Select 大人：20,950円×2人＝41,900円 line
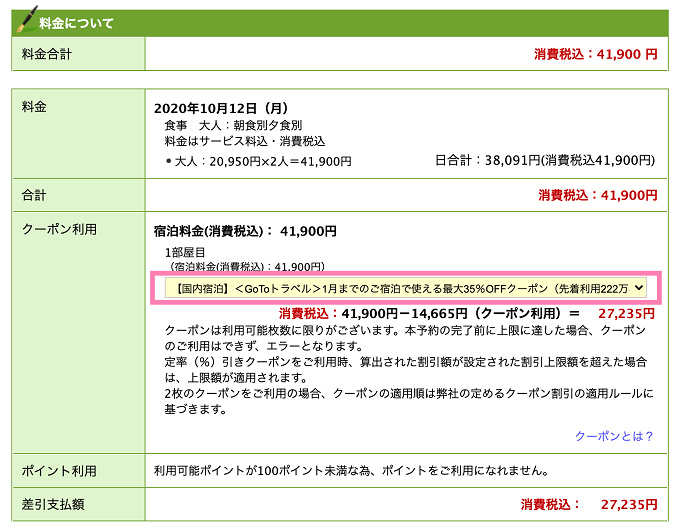Viewport: 681px width, 531px height. [x=263, y=162]
